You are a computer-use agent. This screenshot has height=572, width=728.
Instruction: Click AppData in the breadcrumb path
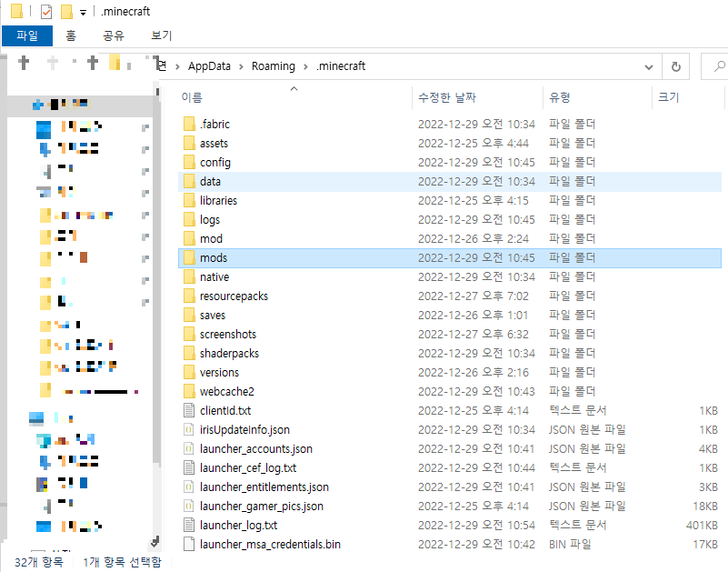pyautogui.click(x=209, y=66)
